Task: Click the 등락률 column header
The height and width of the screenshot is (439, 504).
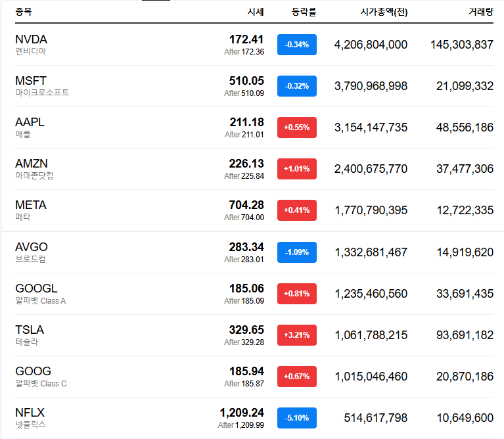Action: click(304, 12)
